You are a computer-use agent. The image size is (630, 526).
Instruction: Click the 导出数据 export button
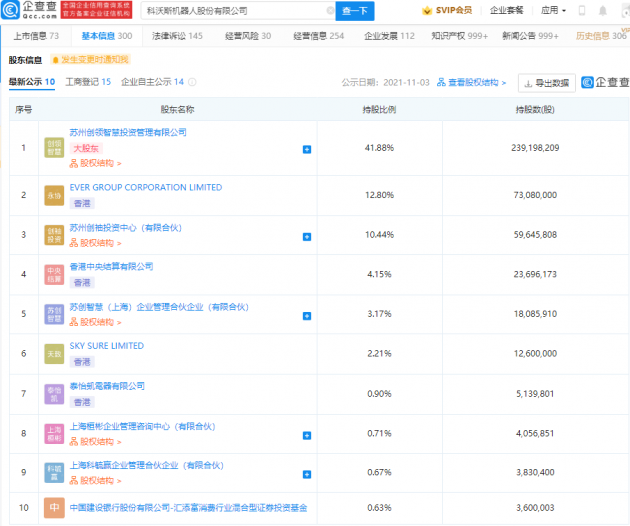click(x=547, y=83)
